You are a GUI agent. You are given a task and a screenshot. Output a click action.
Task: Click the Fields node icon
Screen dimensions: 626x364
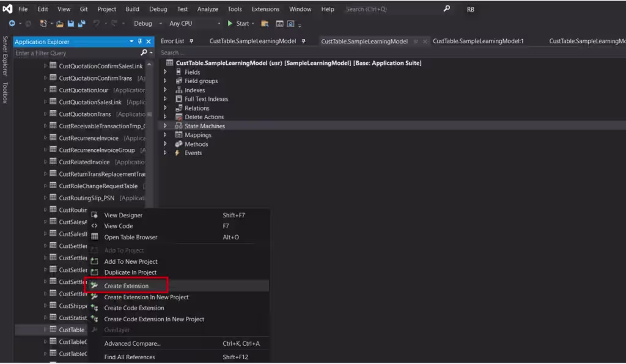179,72
